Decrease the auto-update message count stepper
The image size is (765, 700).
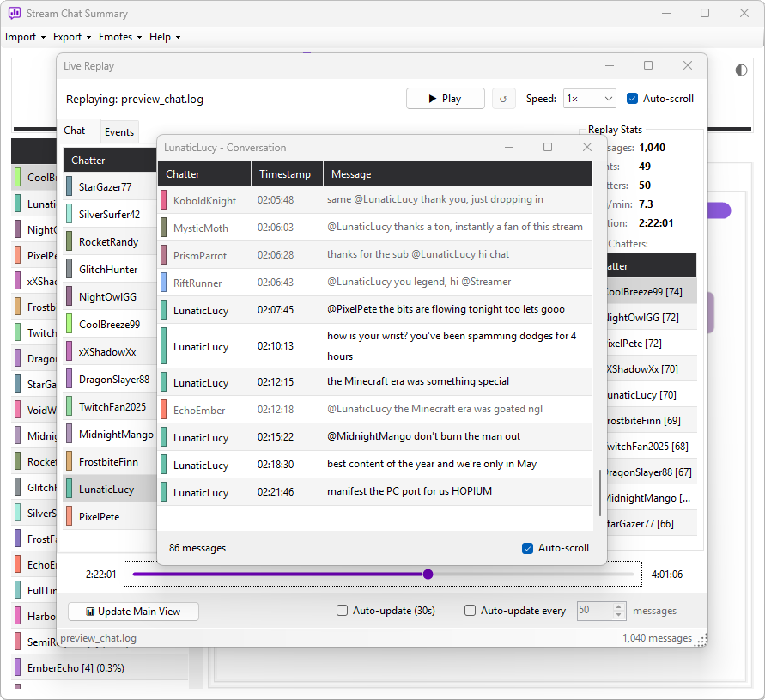[619, 615]
